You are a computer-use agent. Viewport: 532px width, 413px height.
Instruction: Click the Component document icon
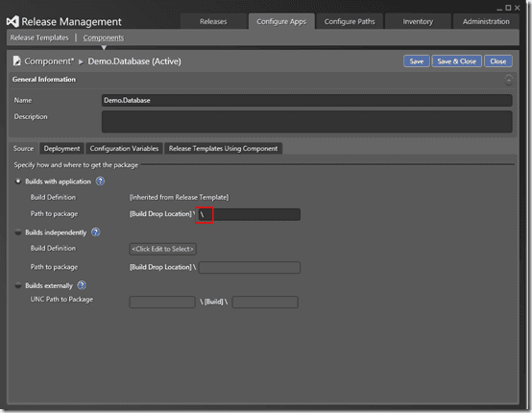16,61
